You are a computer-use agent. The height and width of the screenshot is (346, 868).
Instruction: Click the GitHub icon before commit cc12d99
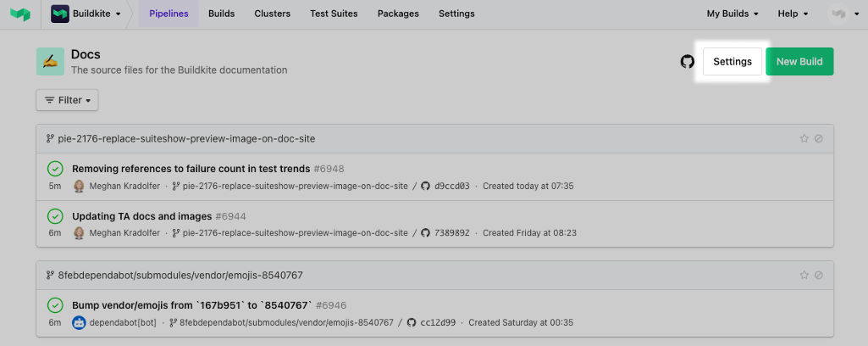[412, 322]
